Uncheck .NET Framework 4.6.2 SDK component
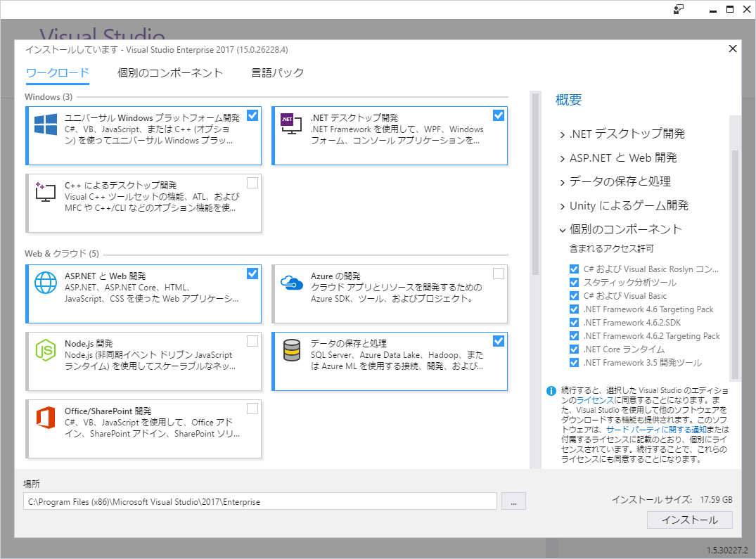 pyautogui.click(x=574, y=322)
